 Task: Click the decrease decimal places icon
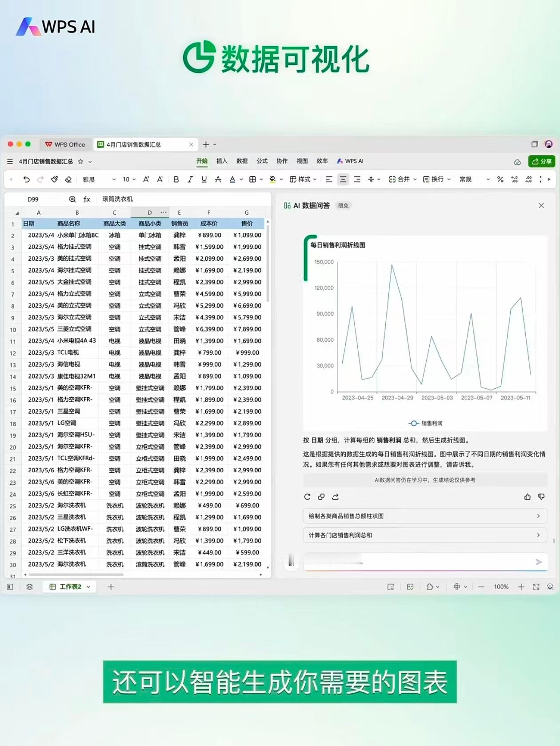click(x=528, y=179)
